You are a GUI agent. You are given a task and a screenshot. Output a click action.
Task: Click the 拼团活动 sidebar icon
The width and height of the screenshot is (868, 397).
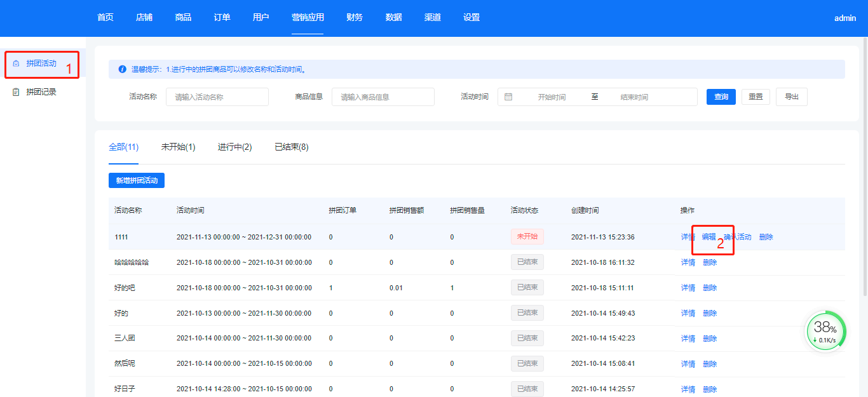click(x=16, y=64)
